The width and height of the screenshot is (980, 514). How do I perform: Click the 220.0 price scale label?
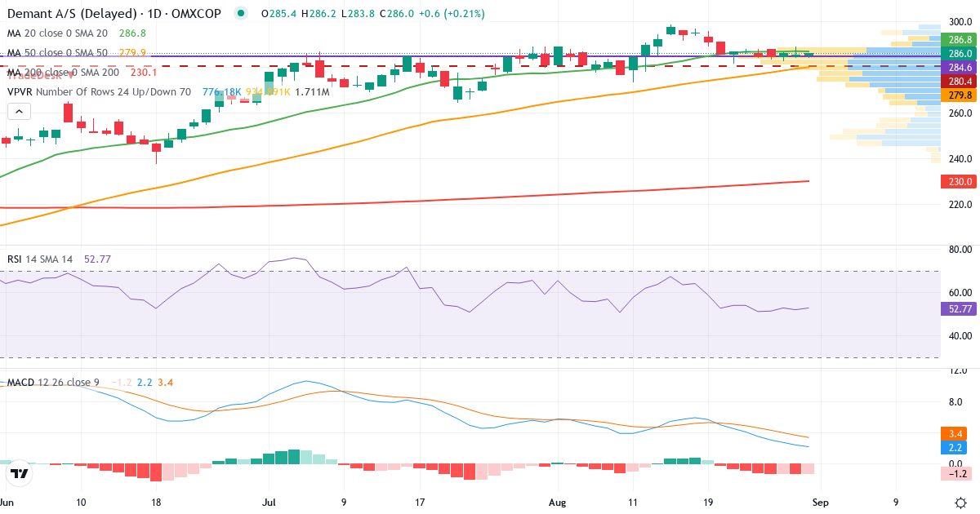pyautogui.click(x=960, y=205)
